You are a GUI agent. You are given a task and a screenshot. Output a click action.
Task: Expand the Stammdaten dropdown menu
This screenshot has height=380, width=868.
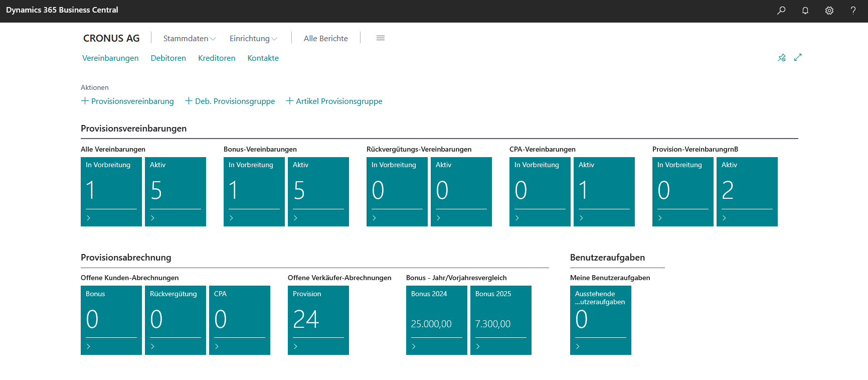189,39
